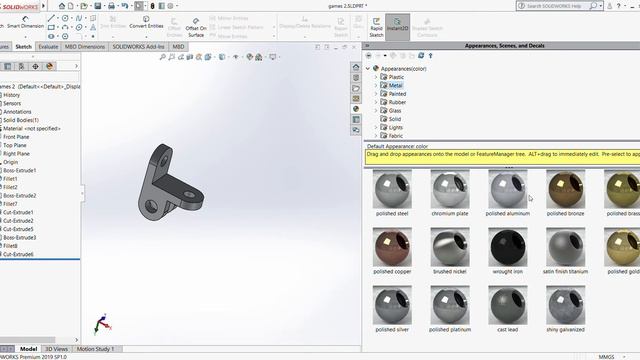Open the DimXpertManager crosshair tab icon
The image size is (640, 360).
(36, 66)
